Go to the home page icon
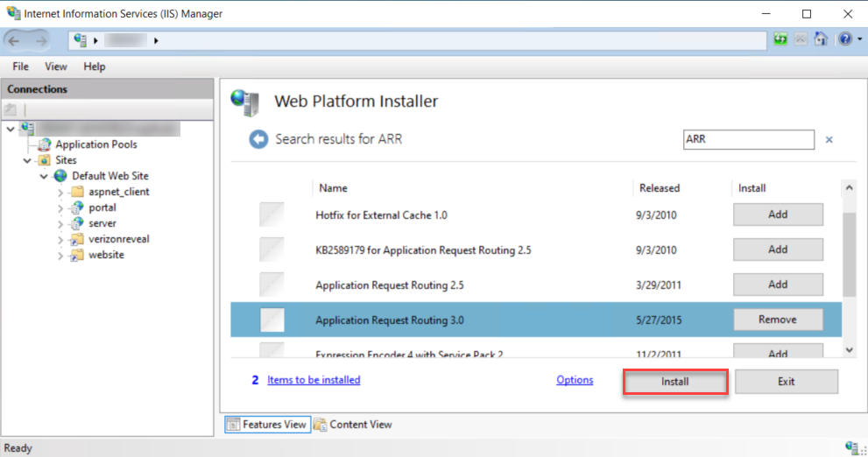Viewport: 868px width, 457px height. 821,39
